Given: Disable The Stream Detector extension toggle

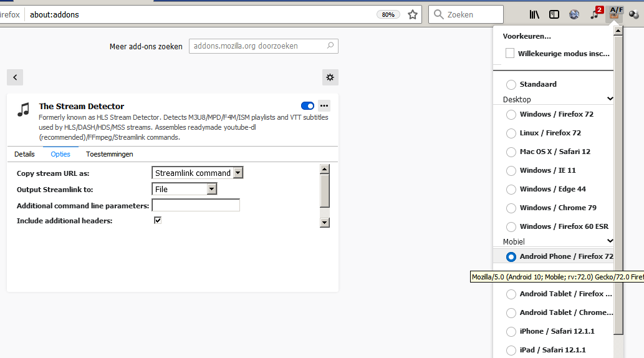Looking at the screenshot, I should pos(307,105).
